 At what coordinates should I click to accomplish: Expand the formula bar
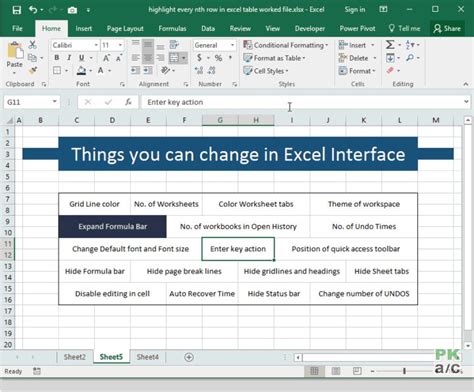point(466,101)
